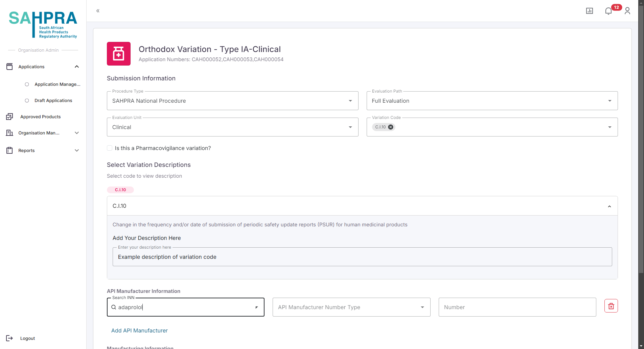Collapse the C.I.10 description panel
644x349 pixels.
[x=609, y=206]
